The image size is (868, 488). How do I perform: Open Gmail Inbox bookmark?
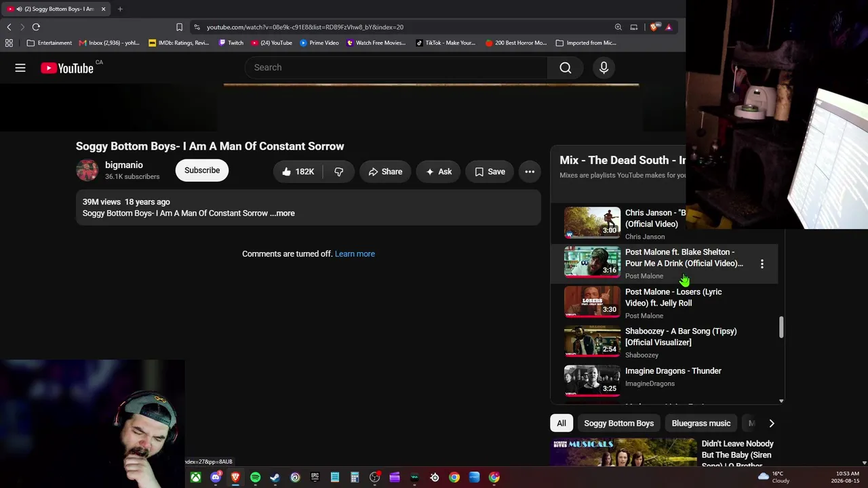109,43
